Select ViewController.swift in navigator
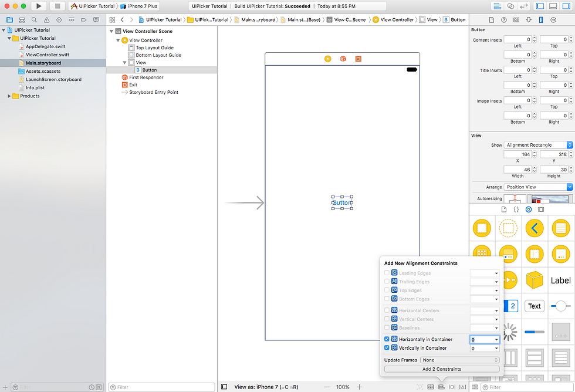The width and height of the screenshot is (575, 392). tap(48, 55)
